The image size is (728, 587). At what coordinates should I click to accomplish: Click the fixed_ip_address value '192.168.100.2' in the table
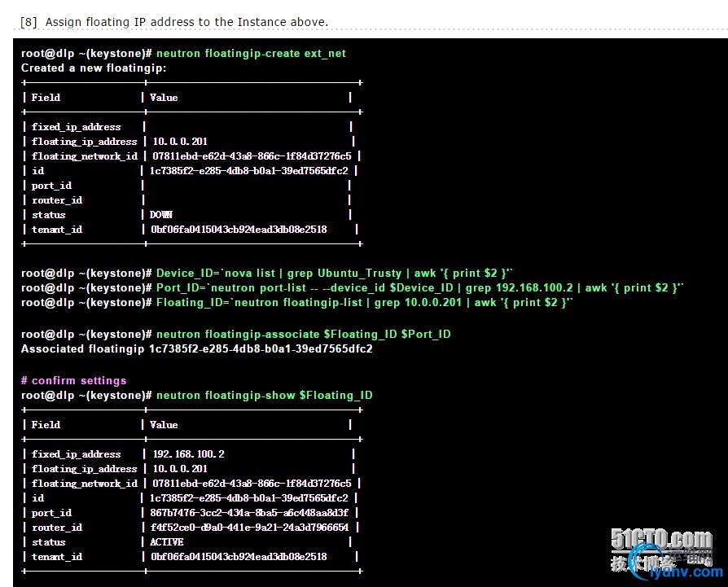coord(188,453)
